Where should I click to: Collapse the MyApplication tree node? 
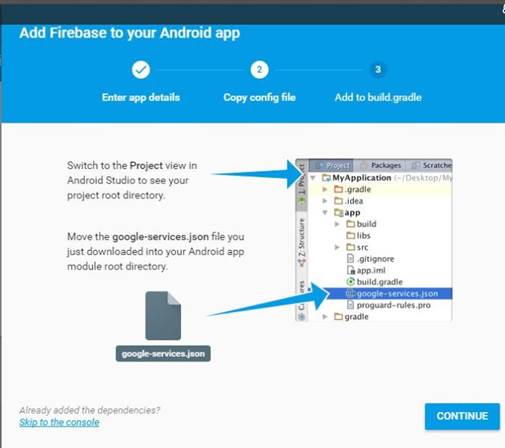pos(313,178)
